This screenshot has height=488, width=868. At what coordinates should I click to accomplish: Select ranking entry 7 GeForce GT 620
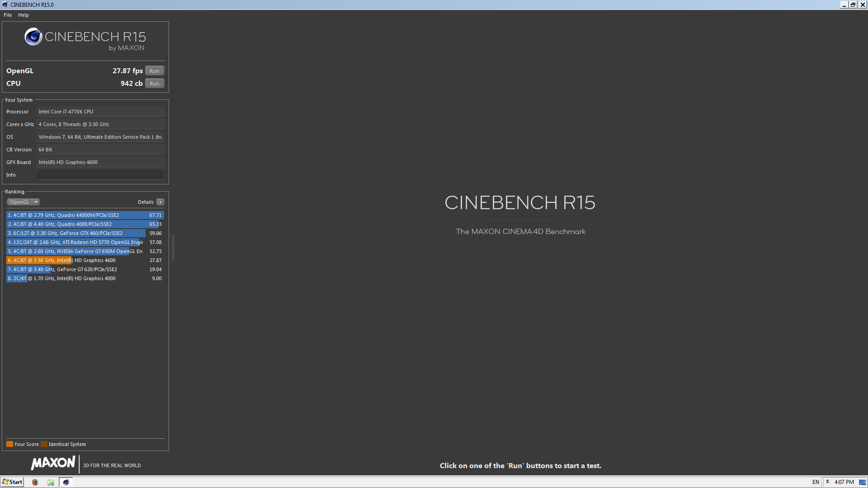pos(85,269)
